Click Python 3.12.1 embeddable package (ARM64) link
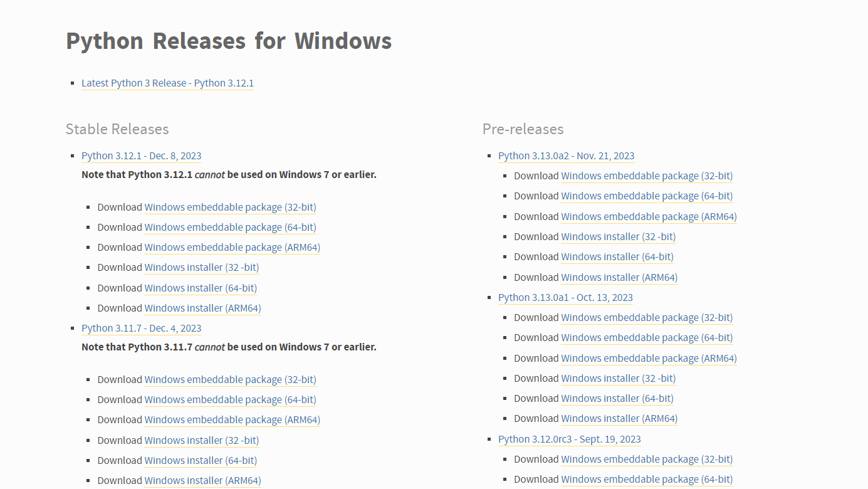 [232, 248]
